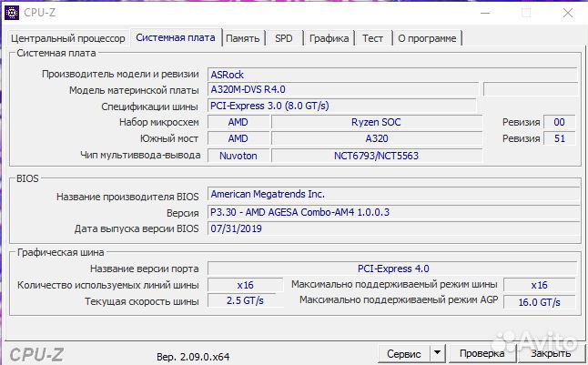The width and height of the screenshot is (588, 365).
Task: Click the 2.5 GT/s current speed value
Action: (245, 301)
